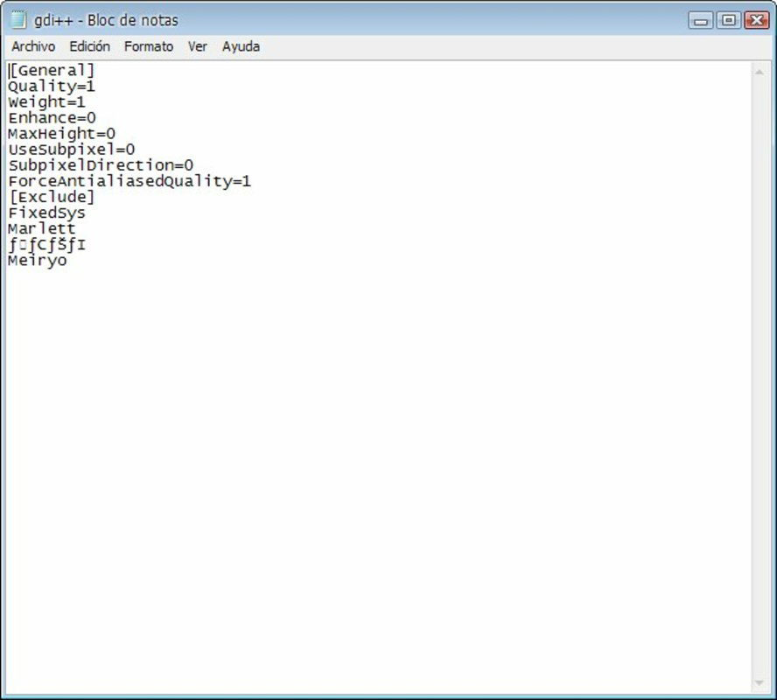Place cursor on Weight=1 line
777x700 pixels.
click(x=46, y=102)
